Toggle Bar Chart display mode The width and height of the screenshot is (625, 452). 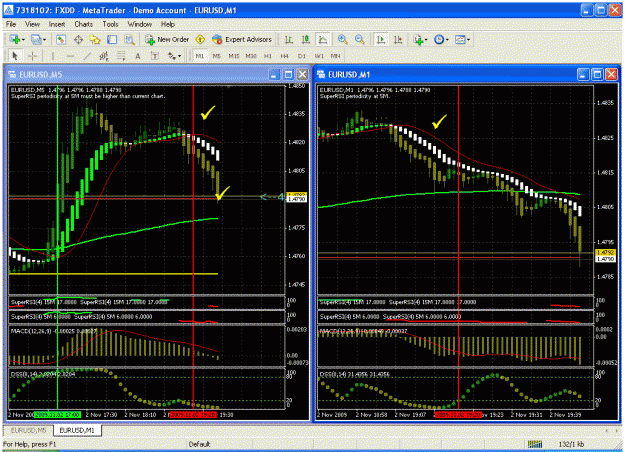click(289, 39)
